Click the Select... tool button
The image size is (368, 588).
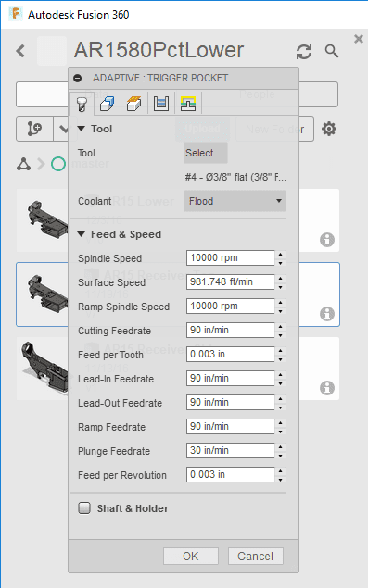tap(206, 153)
